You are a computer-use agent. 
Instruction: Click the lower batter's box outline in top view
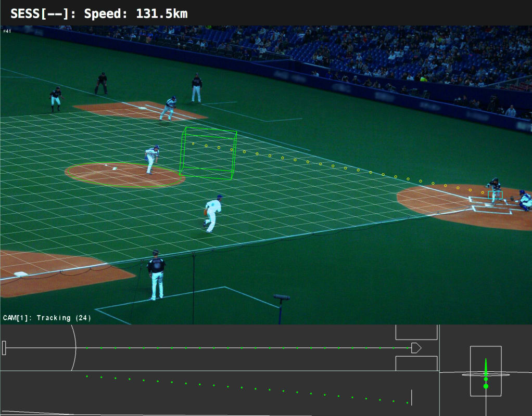pos(416,363)
